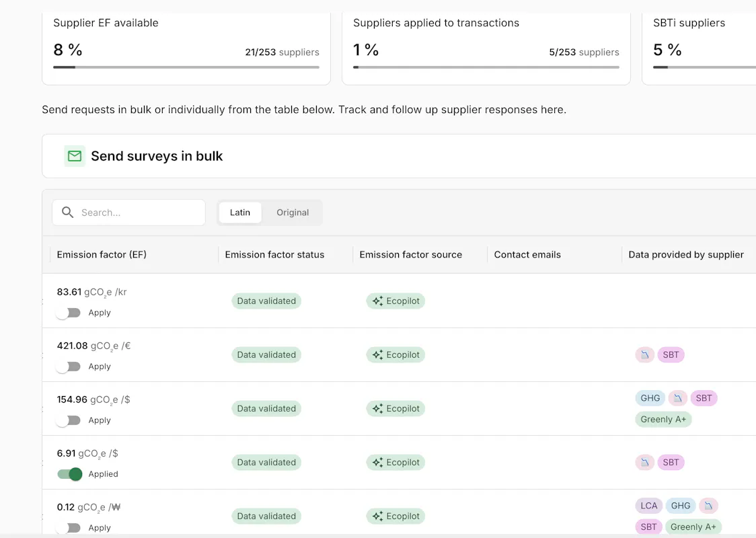Click the 421.08 gCO2e /€ value

pyautogui.click(x=94, y=346)
